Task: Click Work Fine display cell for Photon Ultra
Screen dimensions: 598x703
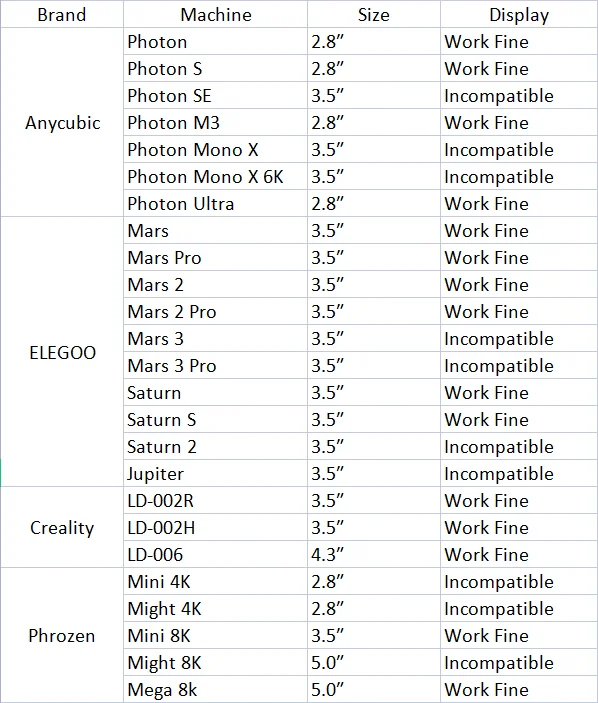Action: [x=519, y=204]
